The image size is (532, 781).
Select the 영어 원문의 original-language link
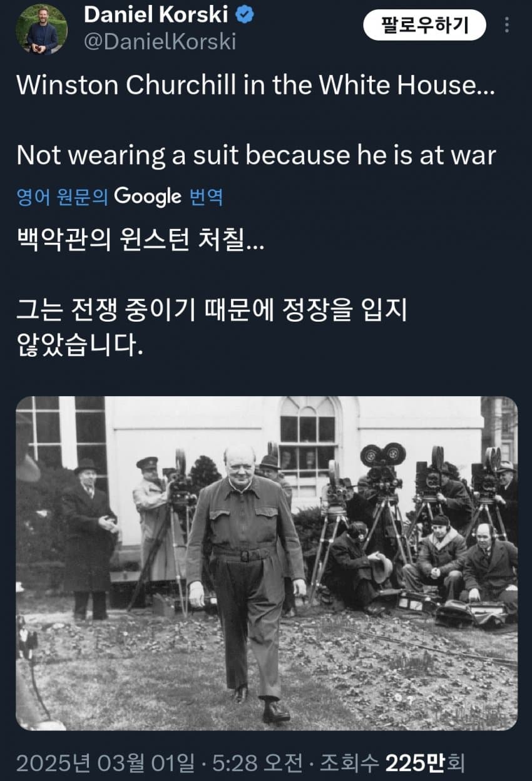tap(63, 197)
